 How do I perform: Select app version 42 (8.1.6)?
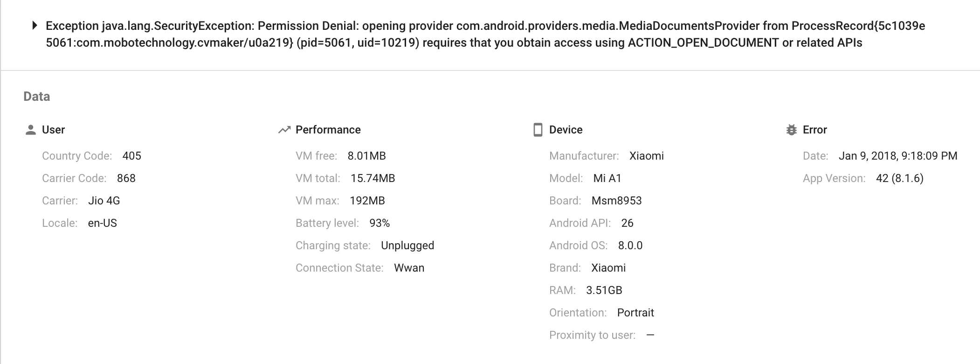(x=899, y=178)
